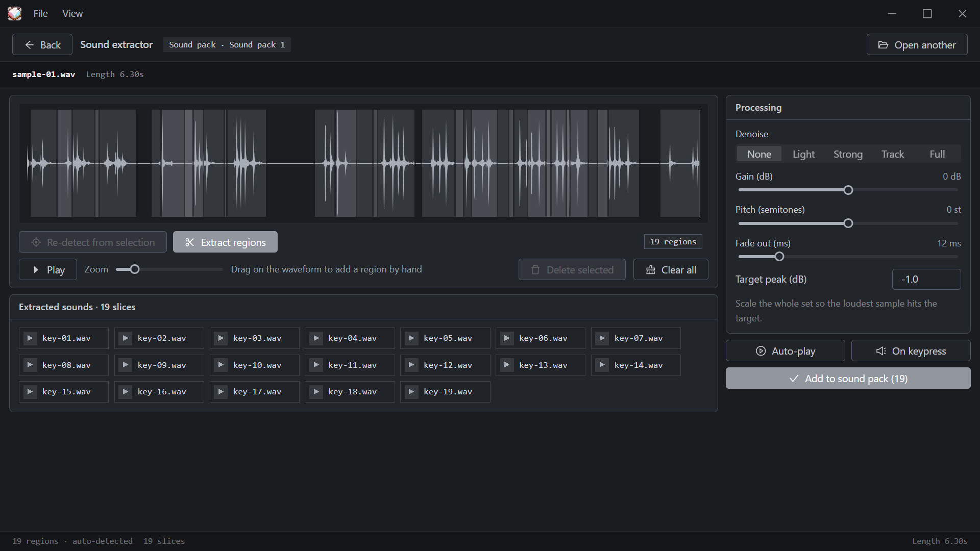Play the key-04.wav slice
The image size is (980, 551).
(316, 338)
